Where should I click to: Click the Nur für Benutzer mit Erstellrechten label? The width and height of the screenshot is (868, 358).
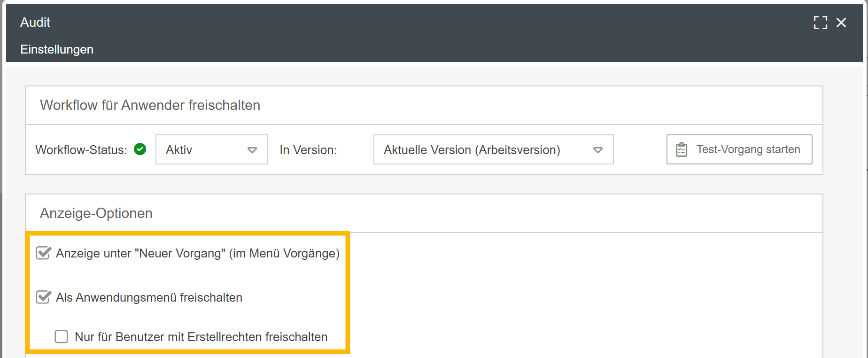click(201, 337)
